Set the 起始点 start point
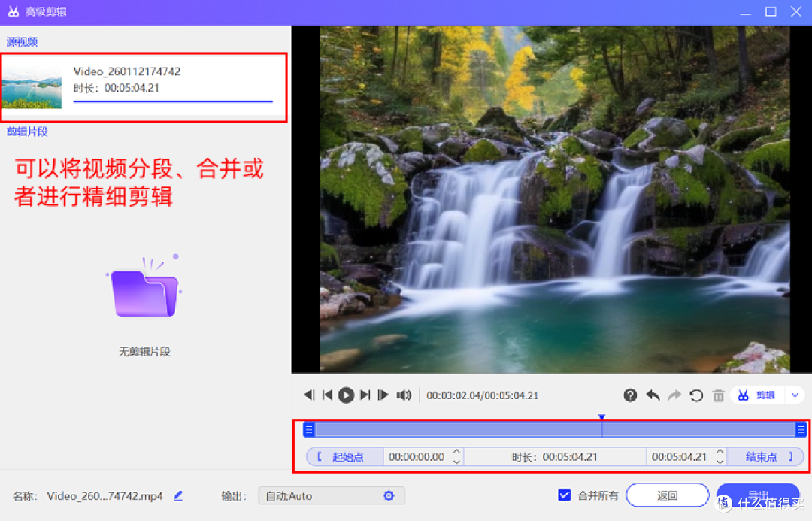Viewport: 812px width, 521px height. pos(345,457)
